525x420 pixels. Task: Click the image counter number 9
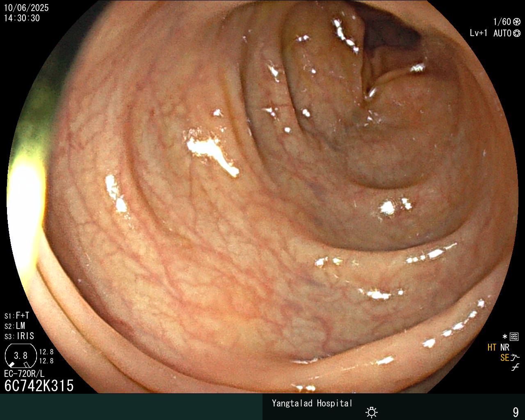point(516,412)
